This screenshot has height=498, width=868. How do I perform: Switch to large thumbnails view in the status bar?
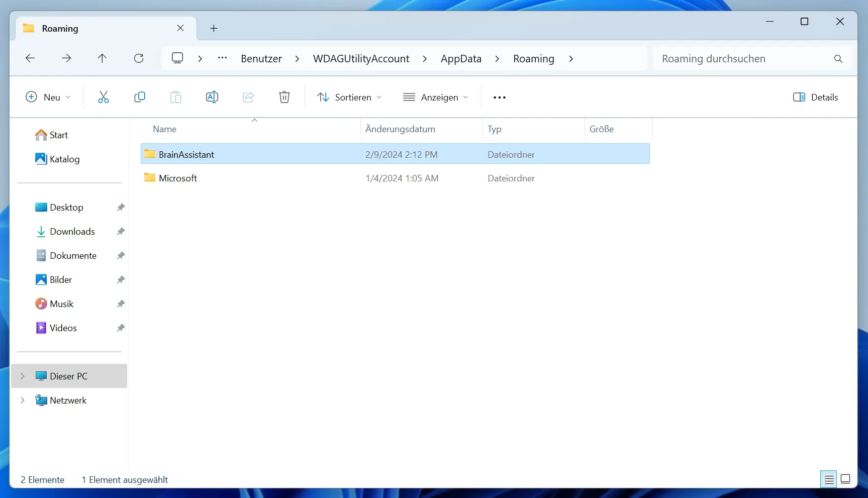tap(845, 479)
